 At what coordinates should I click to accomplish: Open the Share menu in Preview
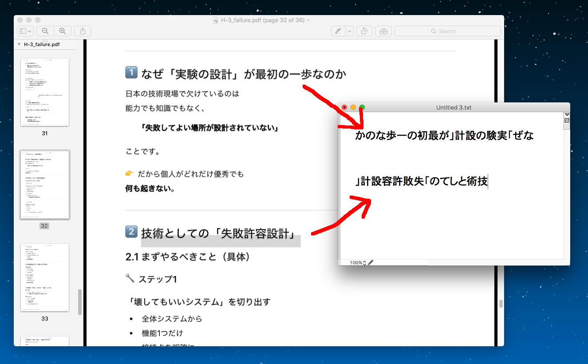(x=83, y=31)
